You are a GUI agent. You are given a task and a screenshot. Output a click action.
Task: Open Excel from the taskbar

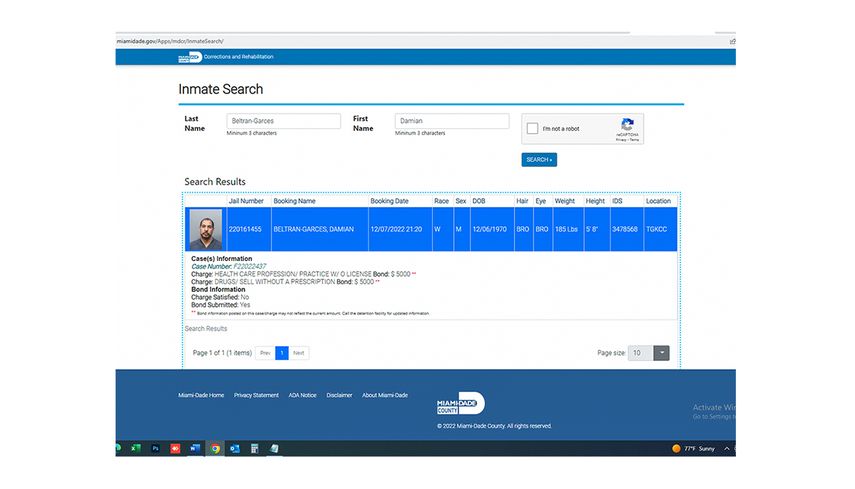pyautogui.click(x=136, y=448)
